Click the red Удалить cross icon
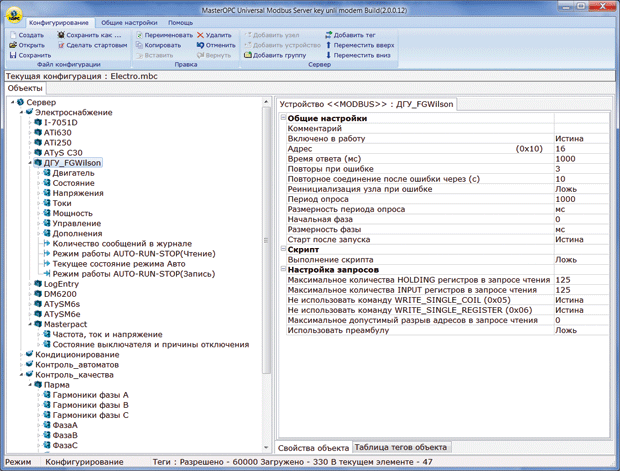 (x=200, y=35)
